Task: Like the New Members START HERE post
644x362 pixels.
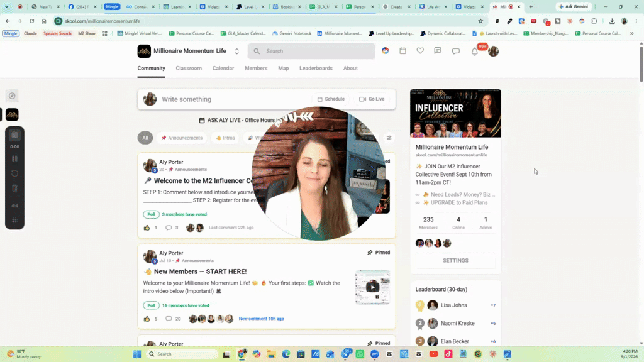Action: (x=147, y=319)
